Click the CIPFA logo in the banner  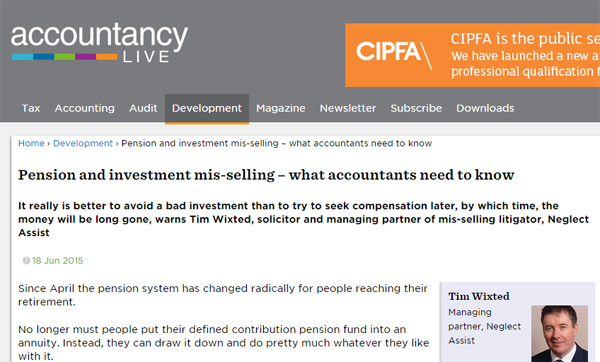click(x=394, y=54)
